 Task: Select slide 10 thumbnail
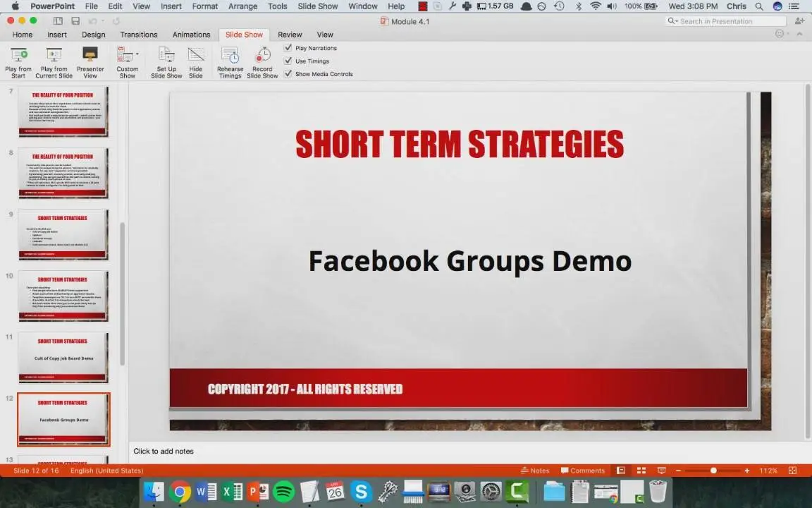[x=63, y=296]
